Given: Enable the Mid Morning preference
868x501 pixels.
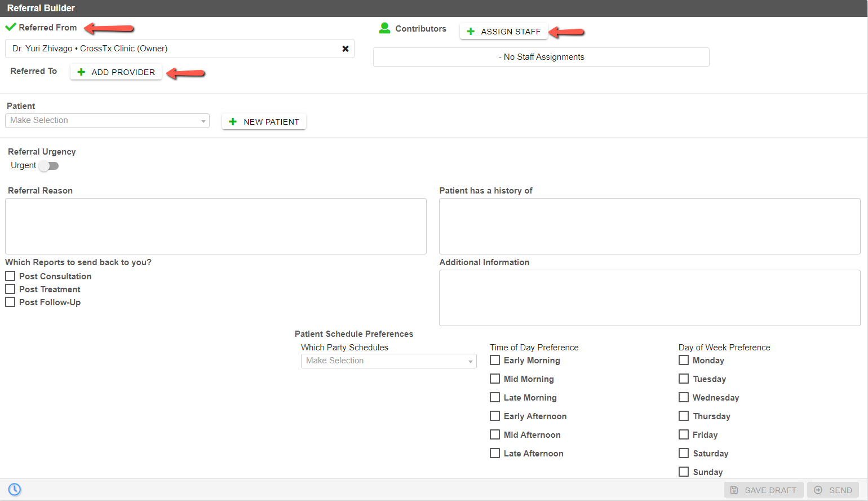Looking at the screenshot, I should click(495, 379).
